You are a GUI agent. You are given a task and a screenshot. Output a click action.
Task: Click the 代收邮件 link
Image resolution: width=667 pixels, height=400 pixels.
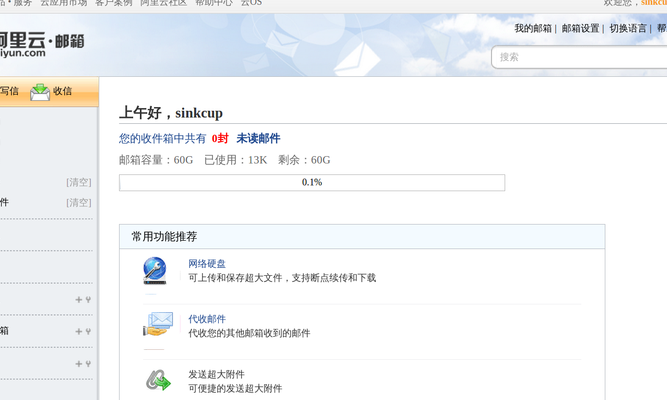(x=207, y=319)
